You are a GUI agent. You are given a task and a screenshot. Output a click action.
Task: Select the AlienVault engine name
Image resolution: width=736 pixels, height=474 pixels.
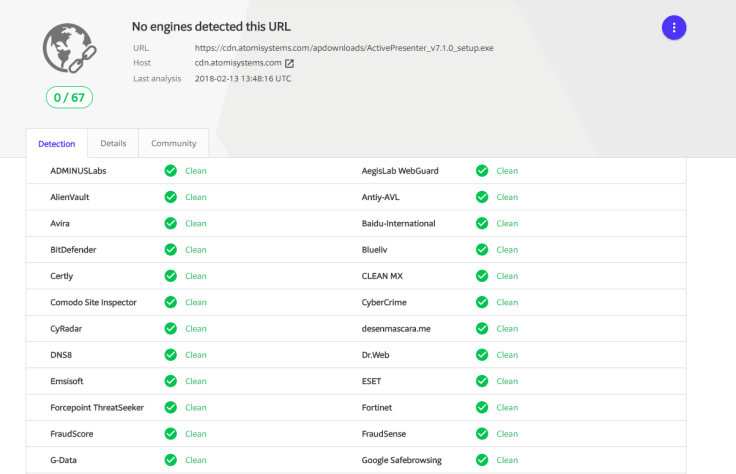click(x=69, y=197)
